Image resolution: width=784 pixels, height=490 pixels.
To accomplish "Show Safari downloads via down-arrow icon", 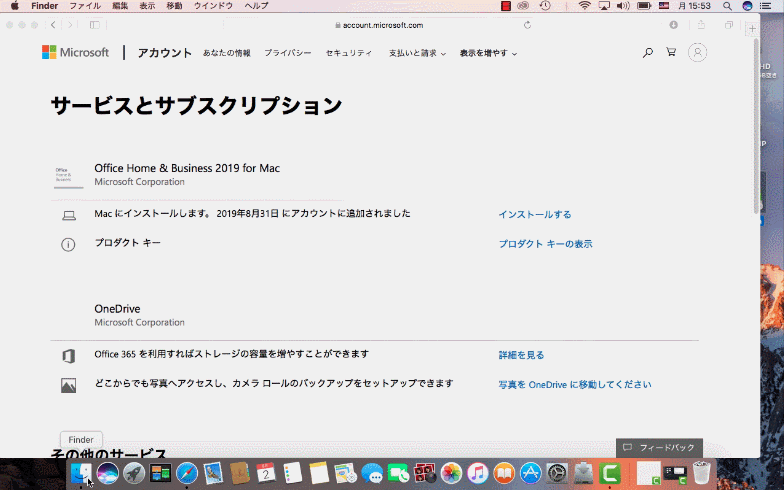I will [674, 25].
